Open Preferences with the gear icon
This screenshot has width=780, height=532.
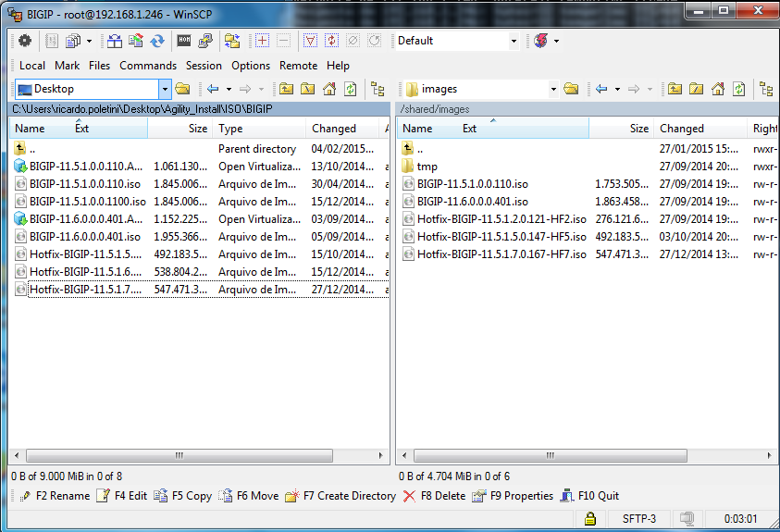tap(25, 41)
